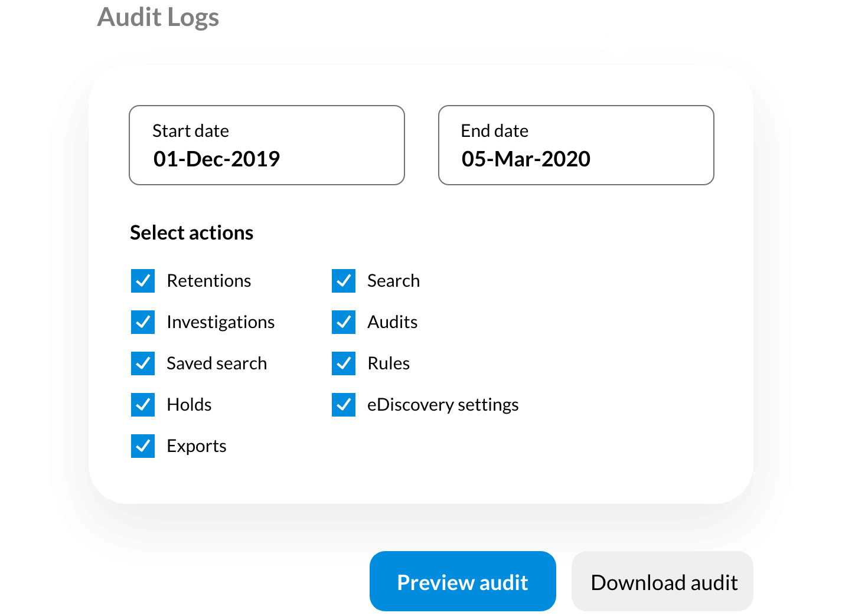The height and width of the screenshot is (616, 842).
Task: Click the Investigations label text
Action: click(221, 322)
